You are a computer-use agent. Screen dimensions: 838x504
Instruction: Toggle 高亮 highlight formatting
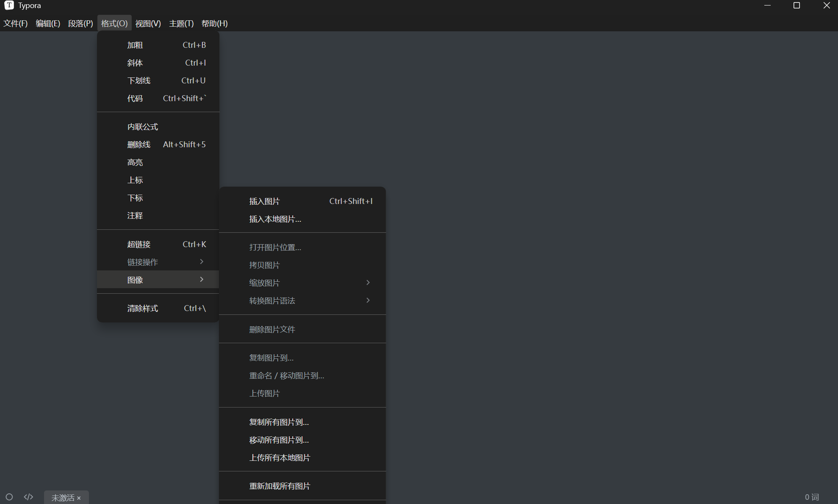[135, 162]
